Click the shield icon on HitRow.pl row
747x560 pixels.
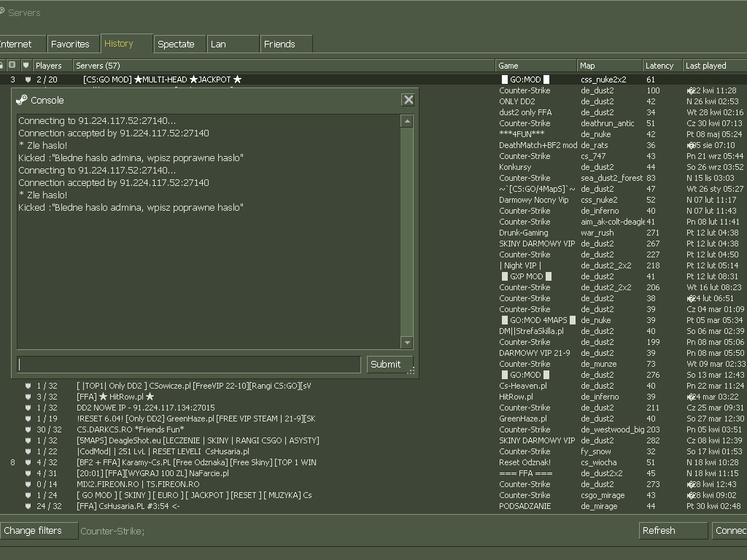pyautogui.click(x=28, y=397)
